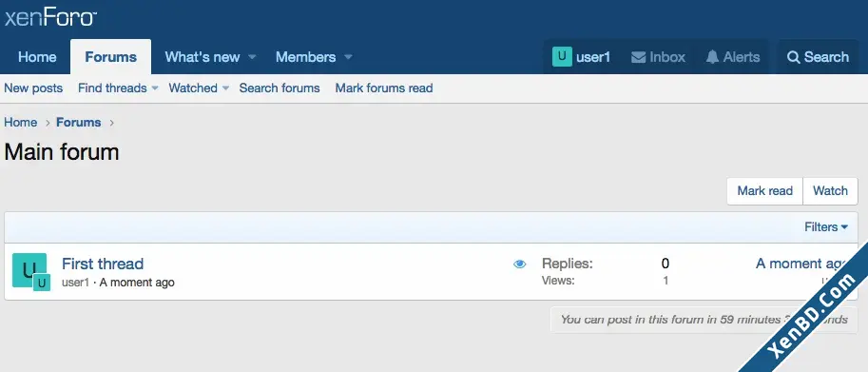Open Watched link
The image size is (868, 372).
click(x=193, y=88)
